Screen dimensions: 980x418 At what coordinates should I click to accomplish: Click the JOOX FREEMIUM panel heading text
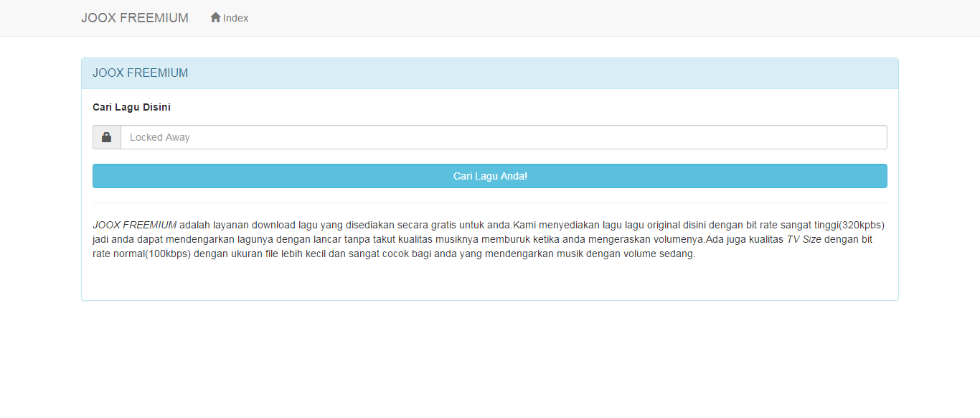tap(141, 73)
